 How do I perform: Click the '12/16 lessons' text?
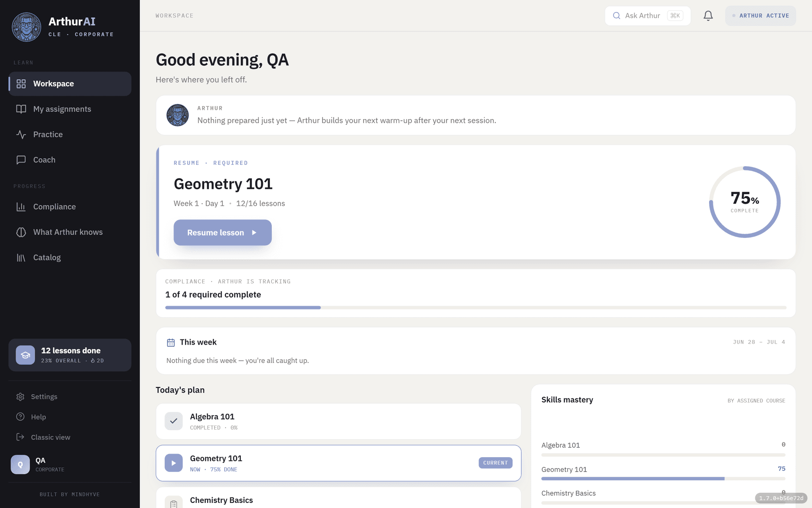pos(260,204)
